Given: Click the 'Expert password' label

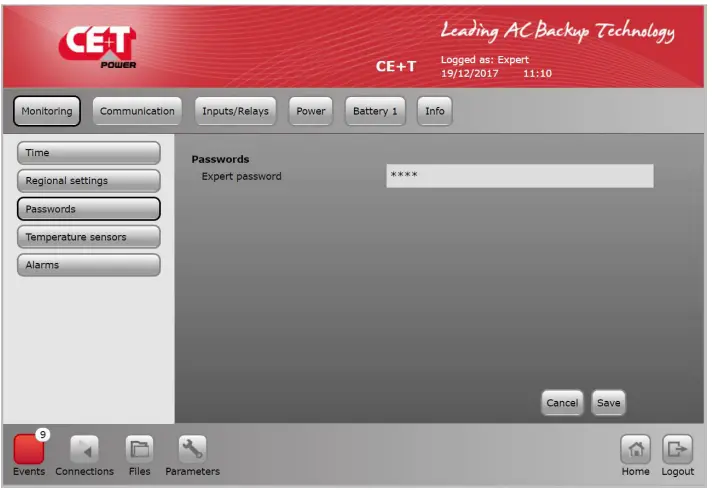Looking at the screenshot, I should coord(242,177).
